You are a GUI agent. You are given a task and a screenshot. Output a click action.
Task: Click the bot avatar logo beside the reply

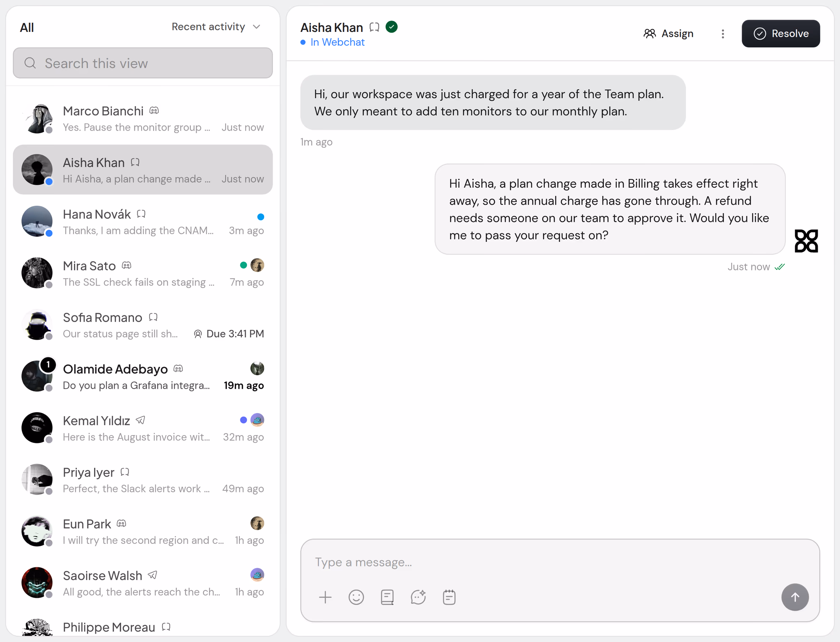point(806,241)
